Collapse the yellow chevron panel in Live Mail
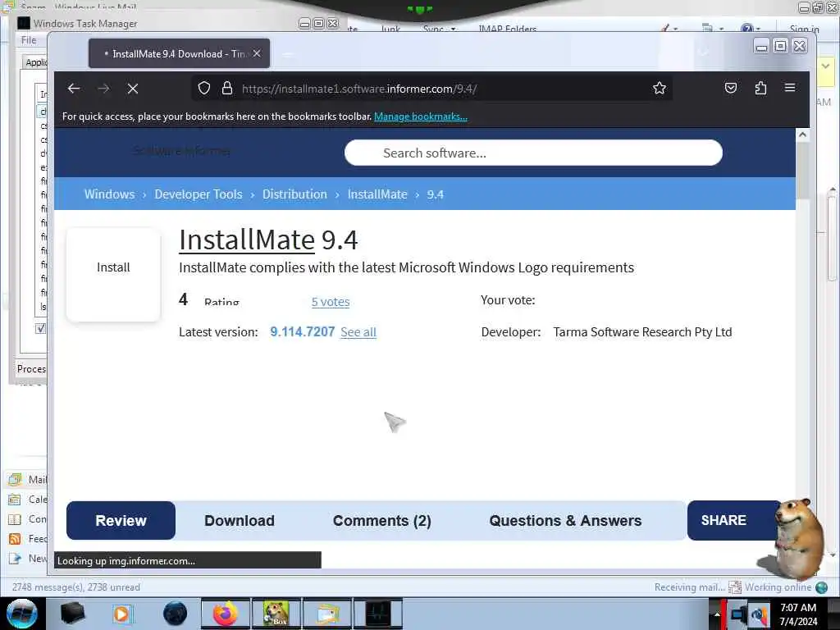 pyautogui.click(x=825, y=66)
